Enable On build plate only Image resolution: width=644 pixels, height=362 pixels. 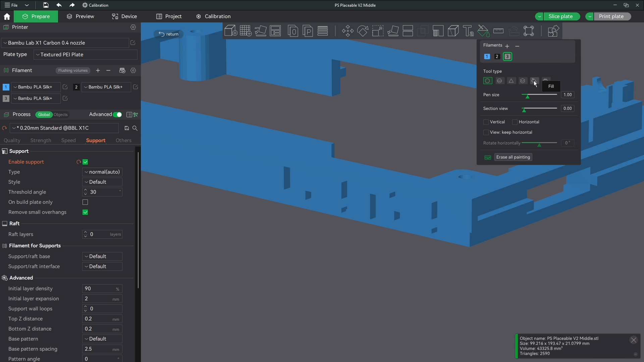pos(85,202)
